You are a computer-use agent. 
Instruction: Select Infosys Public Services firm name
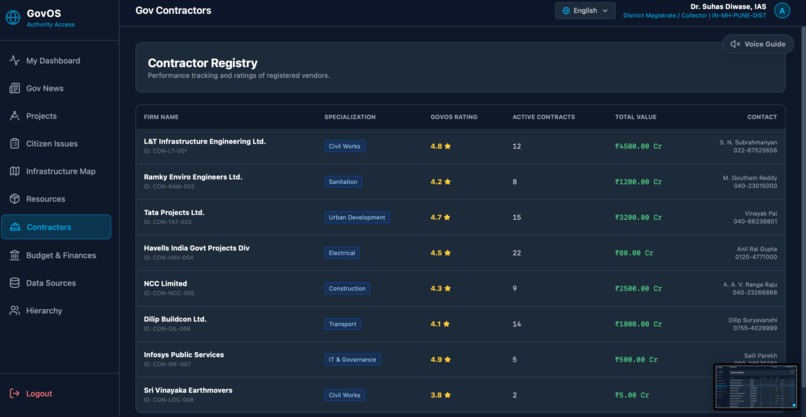[x=184, y=354]
